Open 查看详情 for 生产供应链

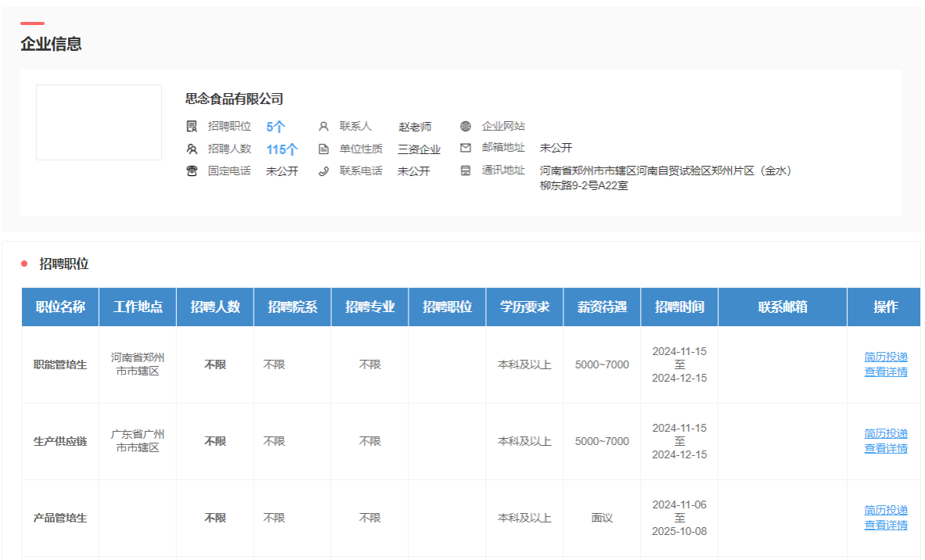(885, 449)
